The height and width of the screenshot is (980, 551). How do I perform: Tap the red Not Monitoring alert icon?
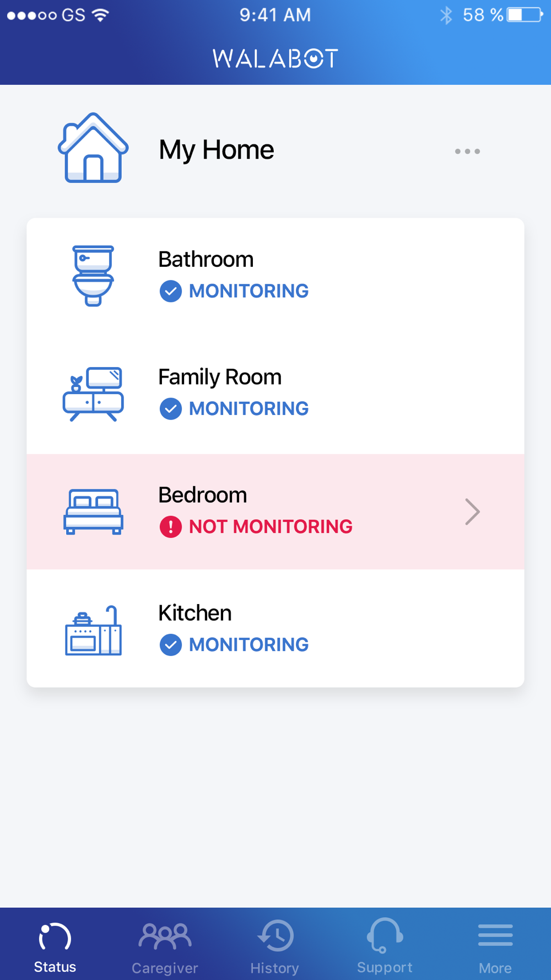[x=171, y=526]
